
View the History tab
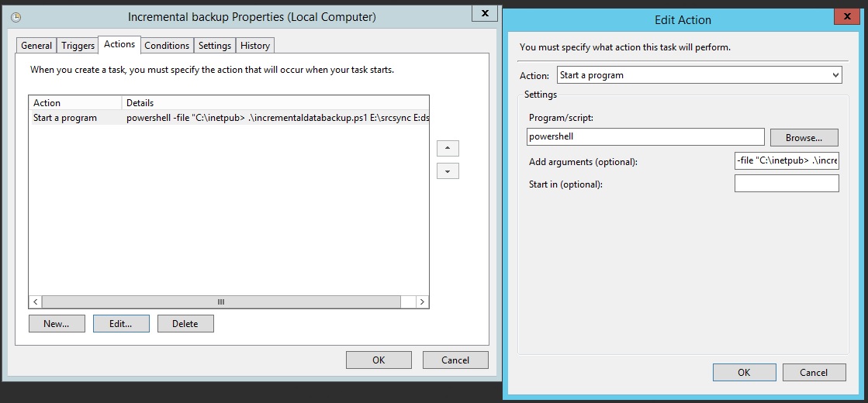254,46
